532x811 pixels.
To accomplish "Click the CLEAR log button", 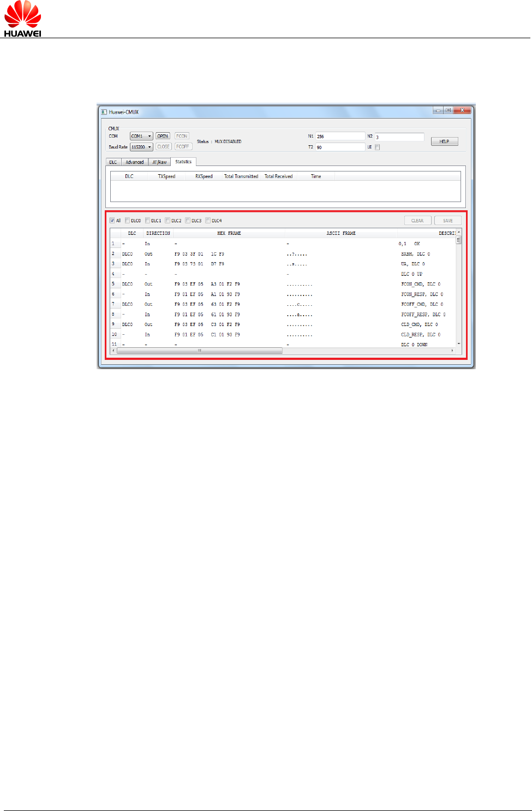I will point(417,221).
